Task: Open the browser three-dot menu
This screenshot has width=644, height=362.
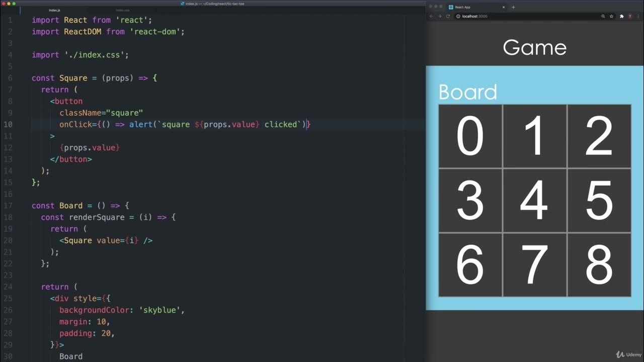Action: click(637, 16)
